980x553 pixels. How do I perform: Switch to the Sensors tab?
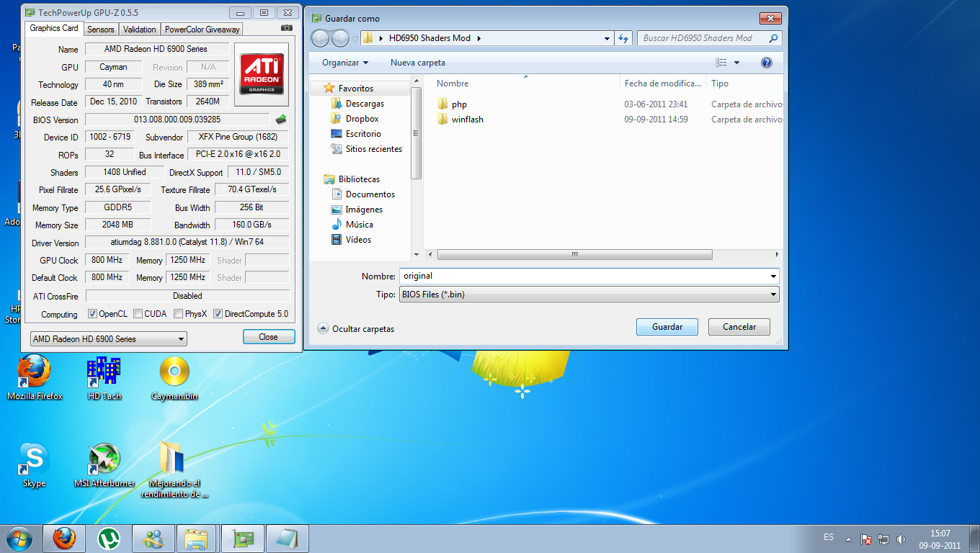(x=101, y=30)
